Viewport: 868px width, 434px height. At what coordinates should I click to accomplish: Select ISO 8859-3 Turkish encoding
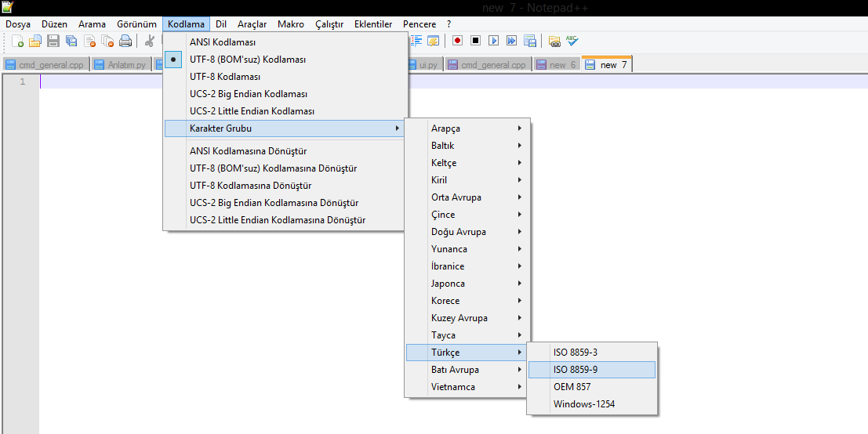coord(592,353)
